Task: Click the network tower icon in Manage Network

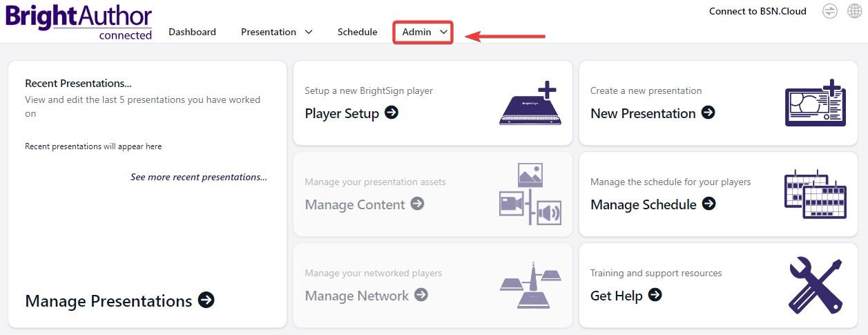Action: [530, 285]
